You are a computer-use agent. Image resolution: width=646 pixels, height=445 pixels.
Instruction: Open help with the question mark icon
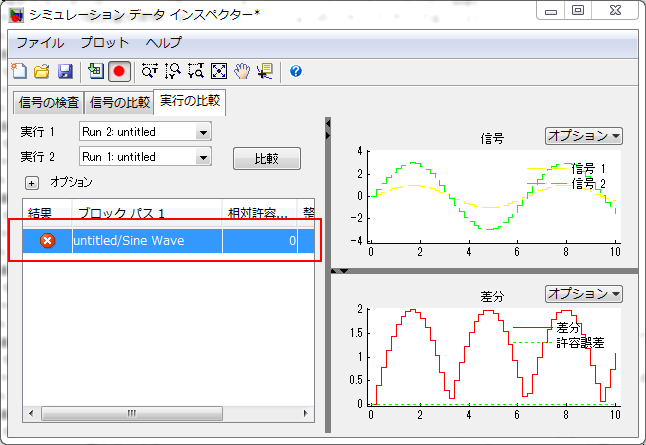tap(296, 71)
